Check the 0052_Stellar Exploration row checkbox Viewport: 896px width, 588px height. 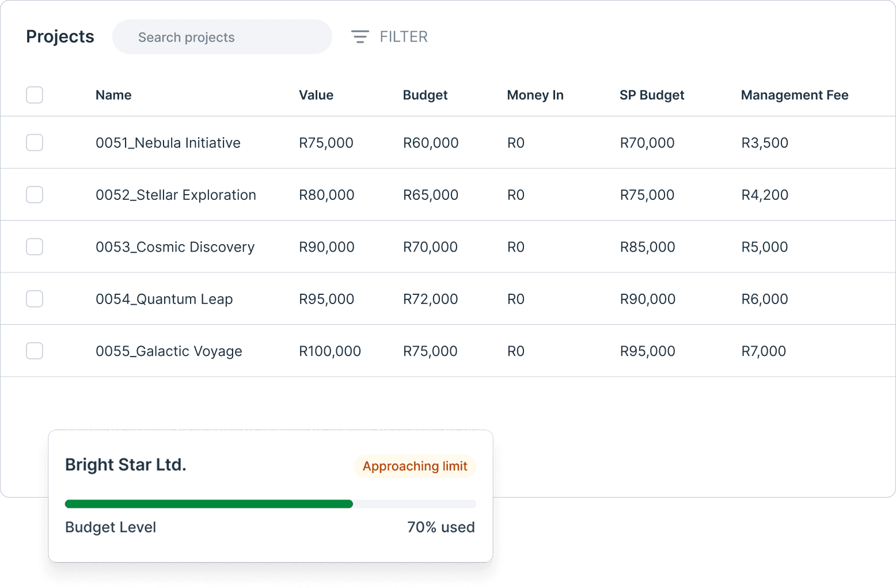point(35,195)
